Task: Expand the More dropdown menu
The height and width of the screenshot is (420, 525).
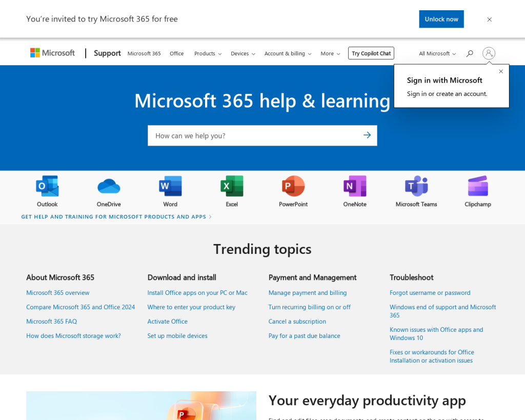Action: point(331,53)
